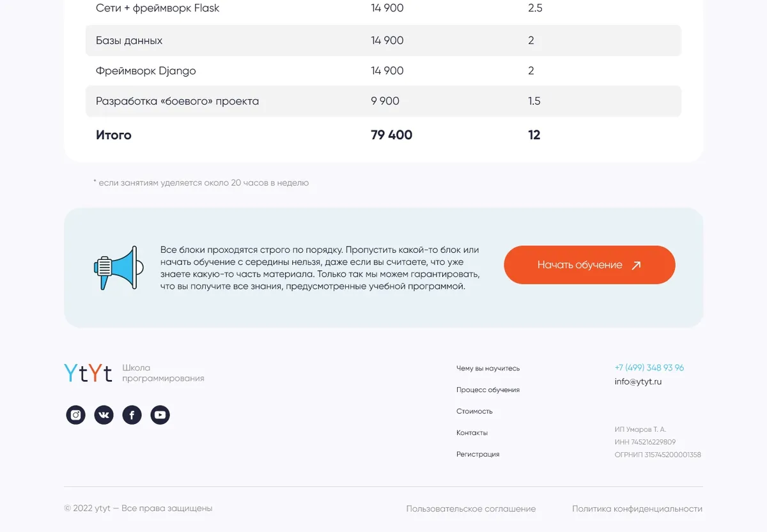Navigate to "Стоимость" footer link
767x532 pixels.
474,411
